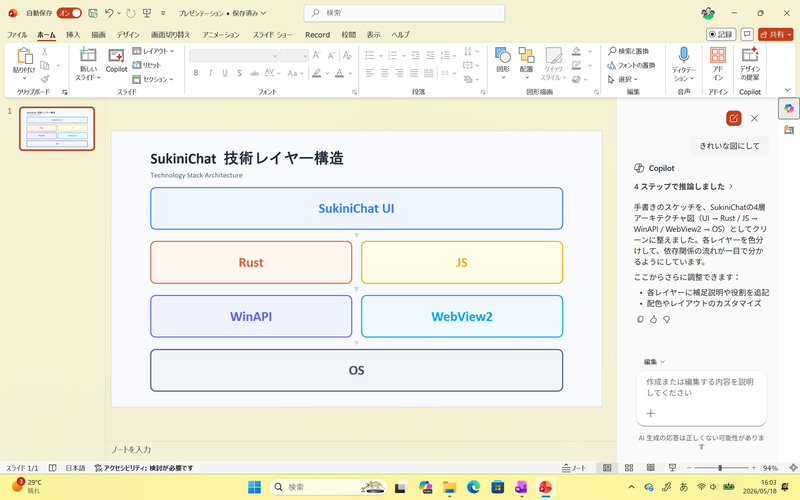Collapse the ribbon with the chevron

tap(788, 90)
